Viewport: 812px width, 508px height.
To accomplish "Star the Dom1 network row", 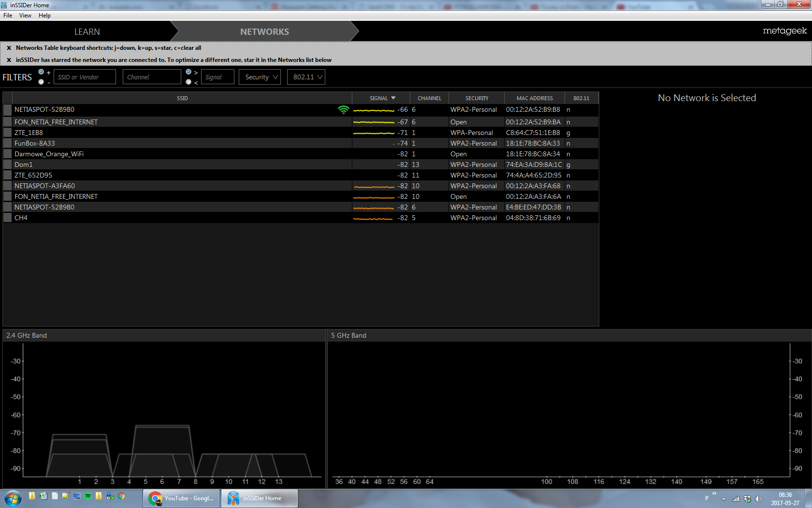I will point(7,164).
